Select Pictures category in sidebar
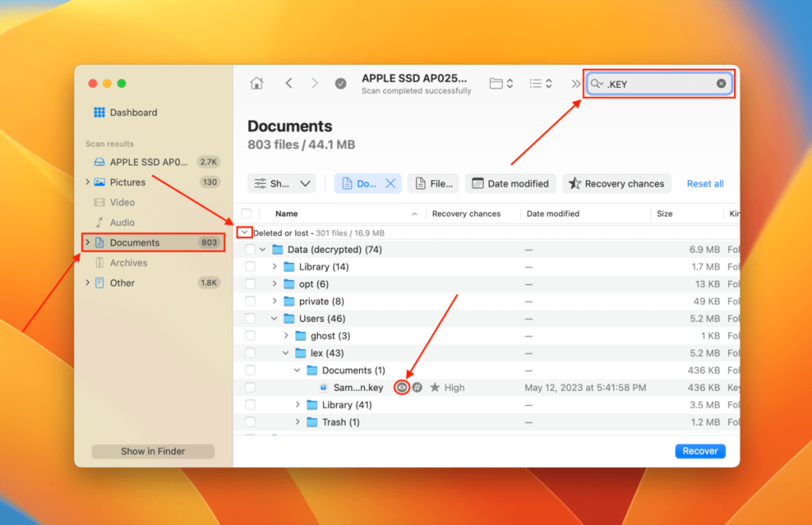812x525 pixels. click(156, 182)
